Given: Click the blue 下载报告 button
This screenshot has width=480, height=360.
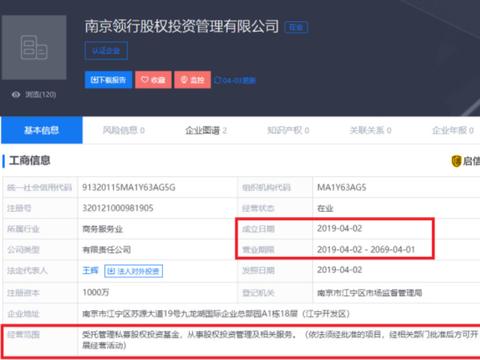Looking at the screenshot, I should click(x=108, y=80).
